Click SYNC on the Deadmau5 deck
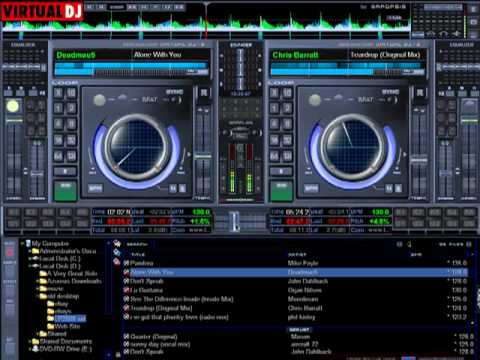The image size is (480, 360). [x=175, y=92]
